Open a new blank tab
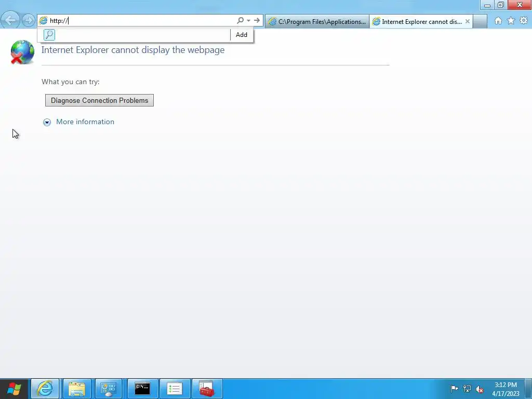The image size is (532, 399). coord(480,22)
